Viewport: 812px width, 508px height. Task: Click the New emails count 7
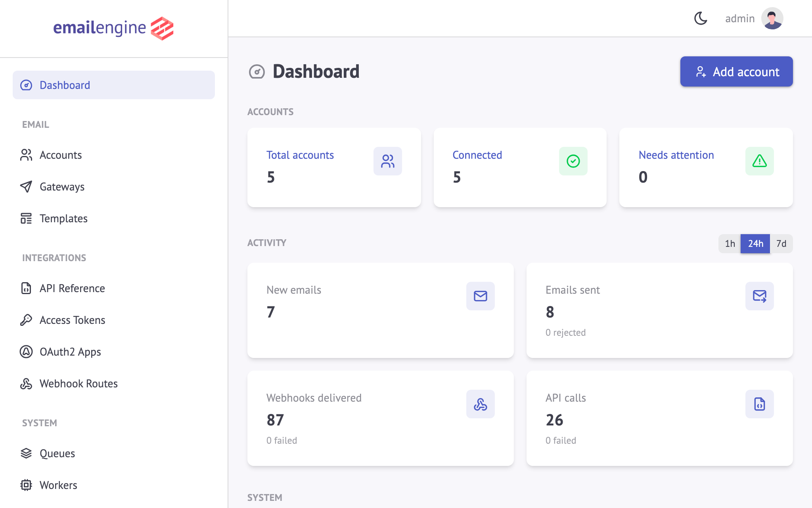270,312
